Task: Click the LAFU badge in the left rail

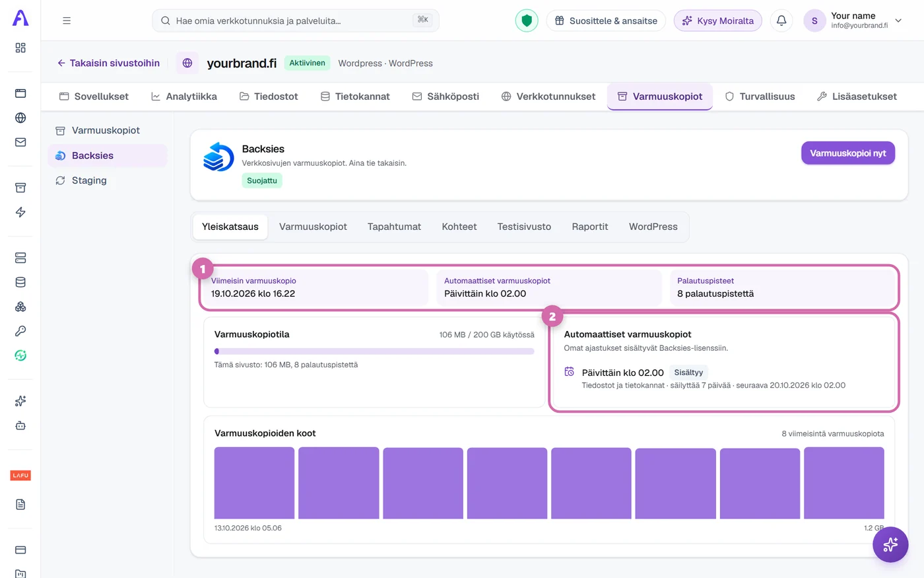Action: [x=20, y=476]
